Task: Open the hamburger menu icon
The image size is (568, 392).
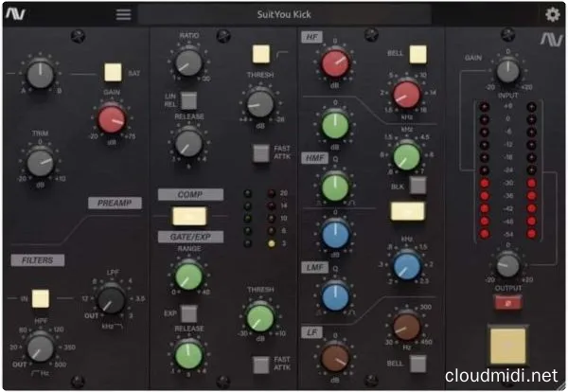Action: point(123,14)
